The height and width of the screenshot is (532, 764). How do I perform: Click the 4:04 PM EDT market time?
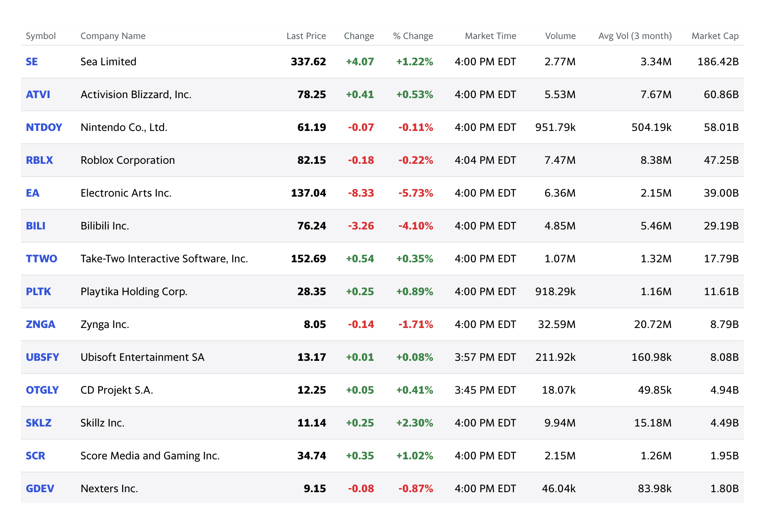[485, 160]
